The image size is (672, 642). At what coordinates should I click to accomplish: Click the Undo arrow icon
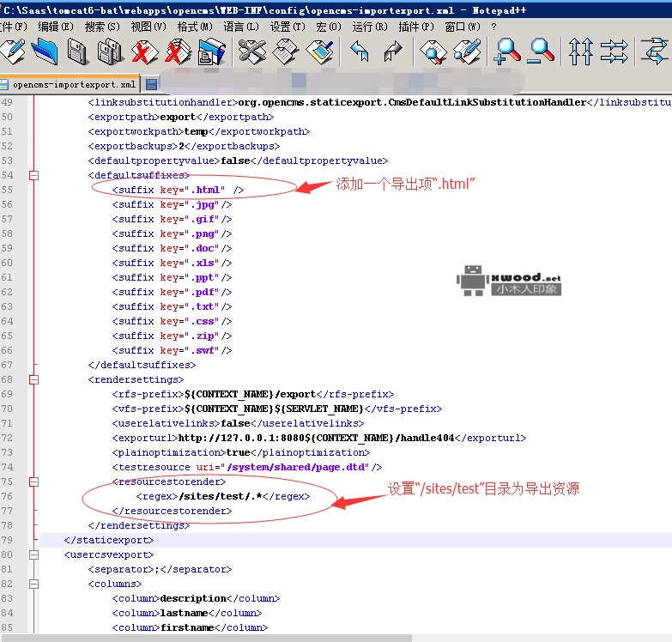[360, 51]
